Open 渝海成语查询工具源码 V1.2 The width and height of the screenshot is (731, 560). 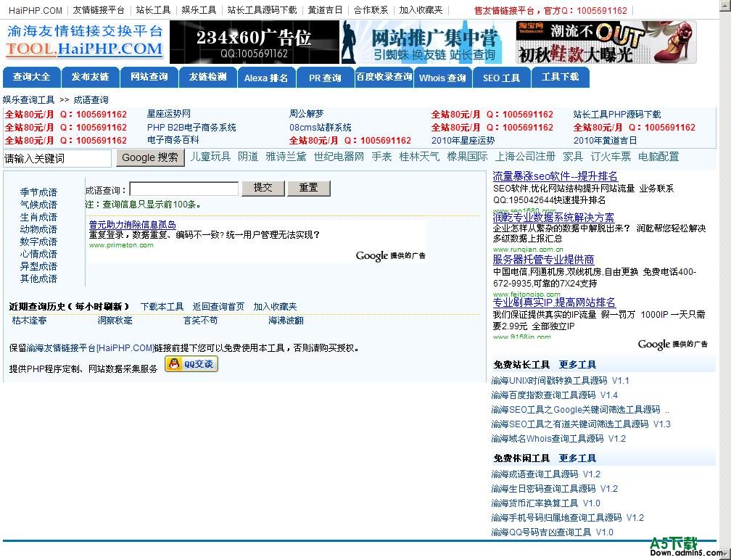[x=546, y=474]
